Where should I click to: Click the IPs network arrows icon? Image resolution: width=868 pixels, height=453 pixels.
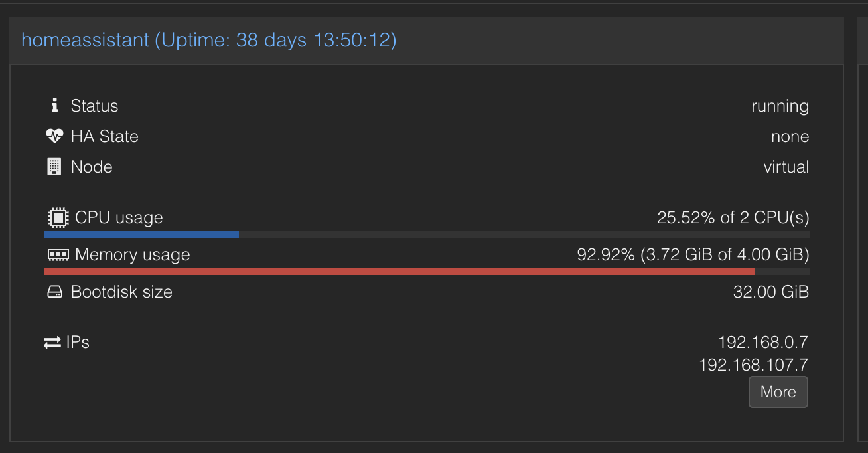[x=52, y=343]
